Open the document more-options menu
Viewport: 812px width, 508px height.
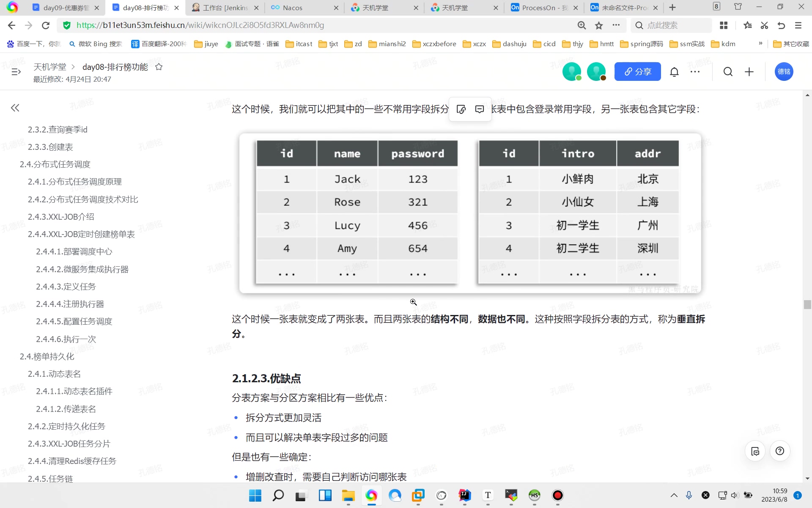click(x=695, y=72)
